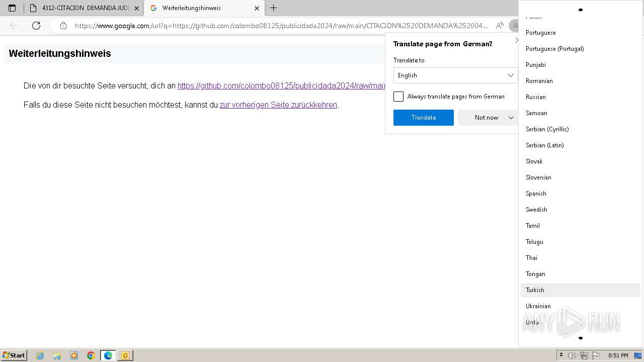
Task: Launch Internet Explorer from taskbar
Action: pyautogui.click(x=40, y=355)
